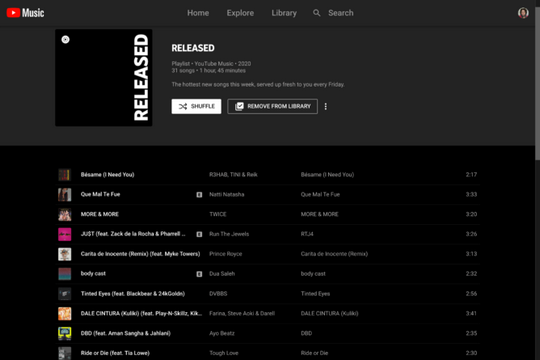Select song title body cast
The image size is (540, 360).
pos(93,274)
